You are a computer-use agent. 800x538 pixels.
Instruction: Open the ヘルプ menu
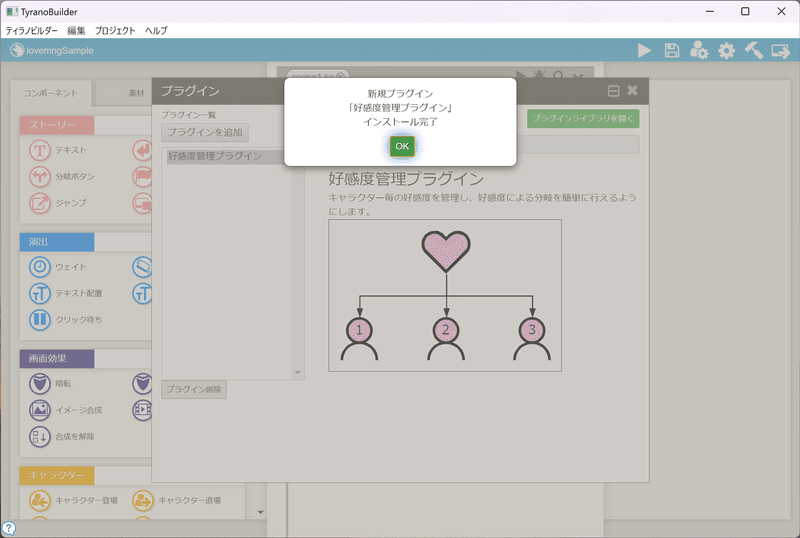tap(156, 31)
